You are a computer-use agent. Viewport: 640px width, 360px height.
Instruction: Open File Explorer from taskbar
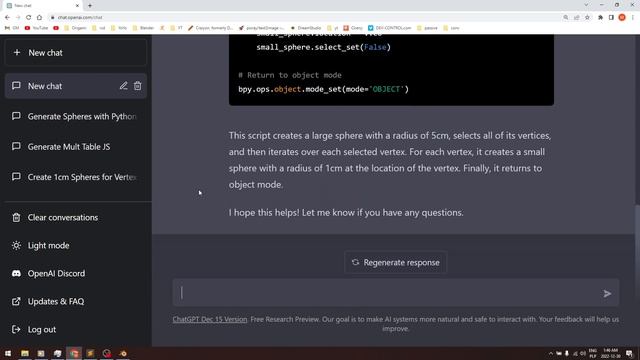click(25, 353)
